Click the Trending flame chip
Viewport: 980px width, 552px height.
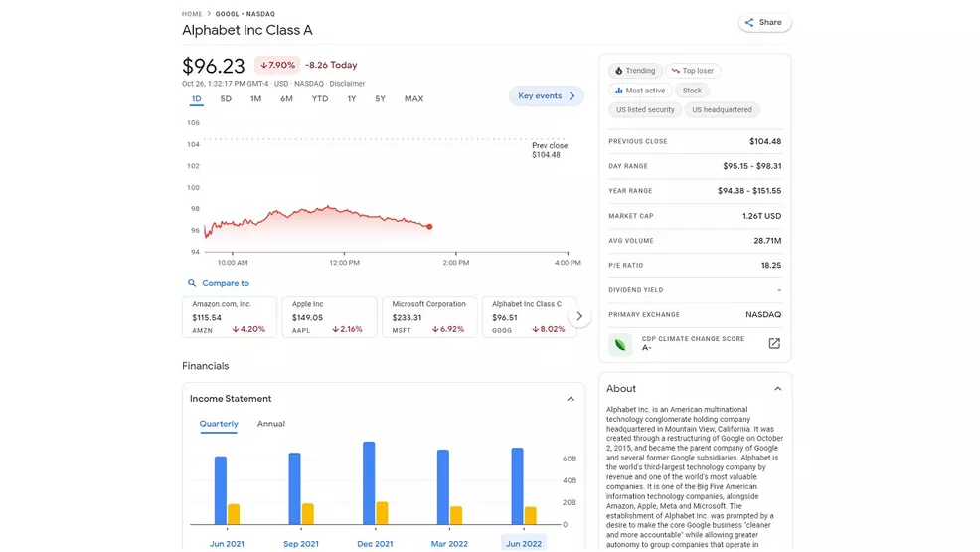pos(635,71)
